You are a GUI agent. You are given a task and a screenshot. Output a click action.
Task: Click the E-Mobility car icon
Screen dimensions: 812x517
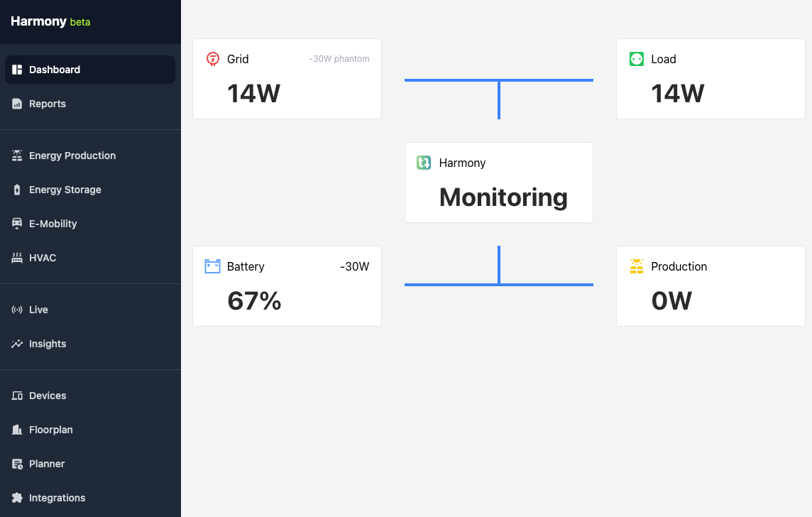click(x=17, y=224)
